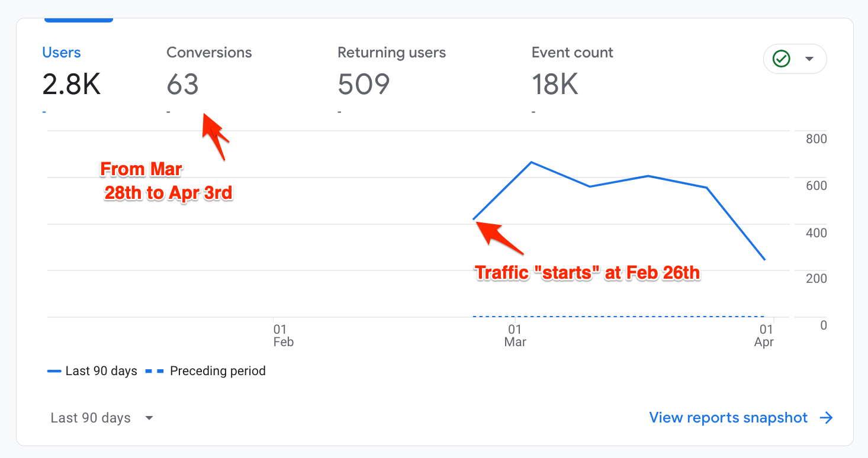Click the 2.8K users value

pyautogui.click(x=72, y=85)
